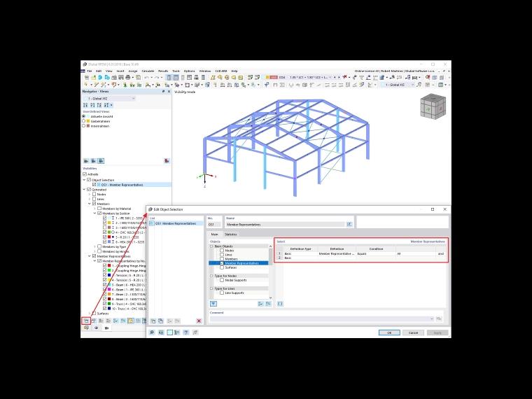
Task: Click the red X delete icon in dialog list
Action: (x=199, y=321)
